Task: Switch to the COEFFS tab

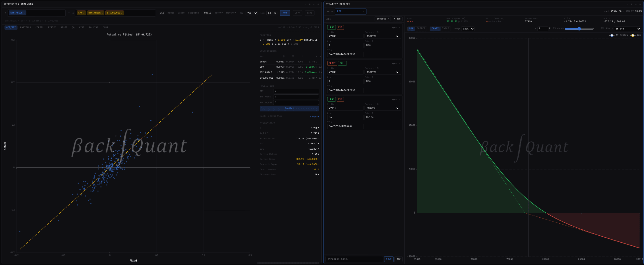Action: coord(39,27)
